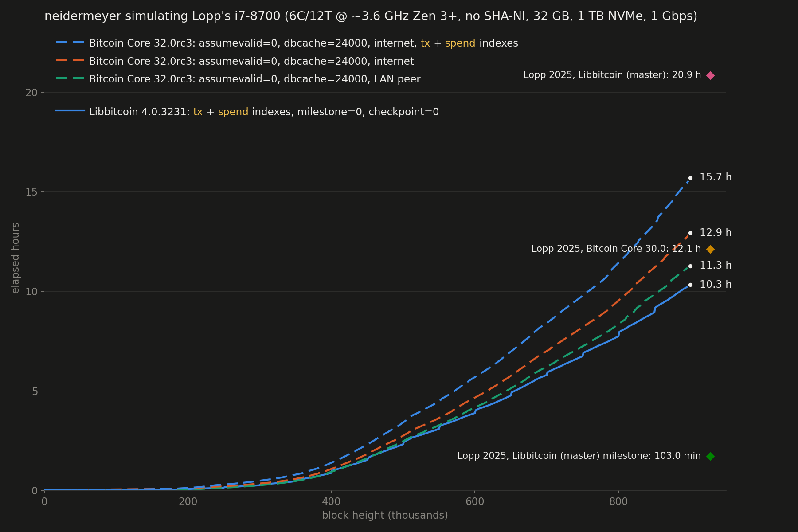Image resolution: width=798 pixels, height=532 pixels.
Task: Click the '15.7 h' end label
Action: coord(716,177)
